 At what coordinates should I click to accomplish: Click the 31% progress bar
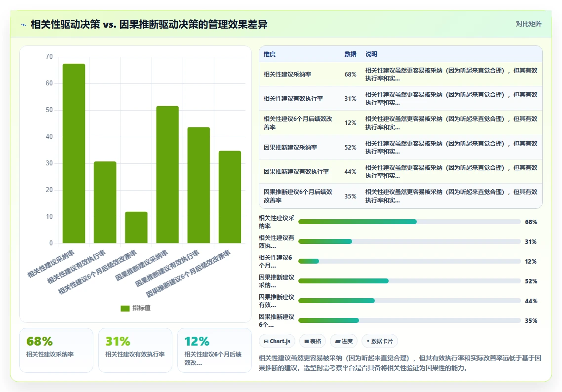pos(409,241)
